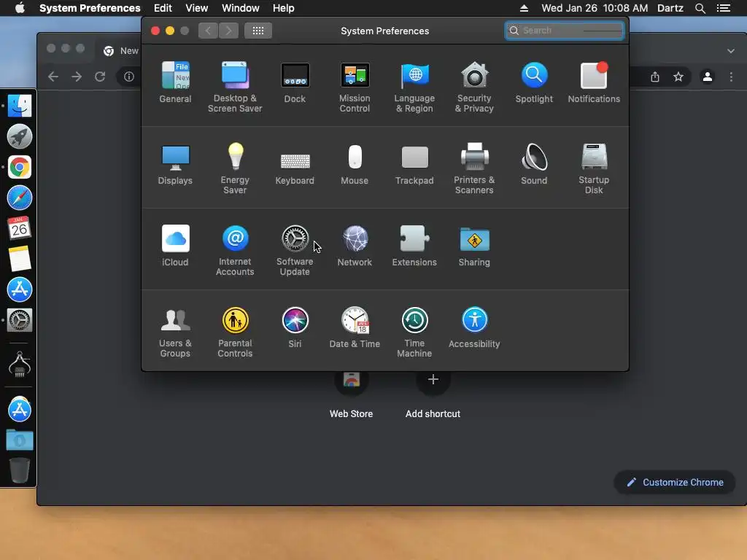This screenshot has height=560, width=747.
Task: Open Notes from the Dock
Action: click(20, 259)
